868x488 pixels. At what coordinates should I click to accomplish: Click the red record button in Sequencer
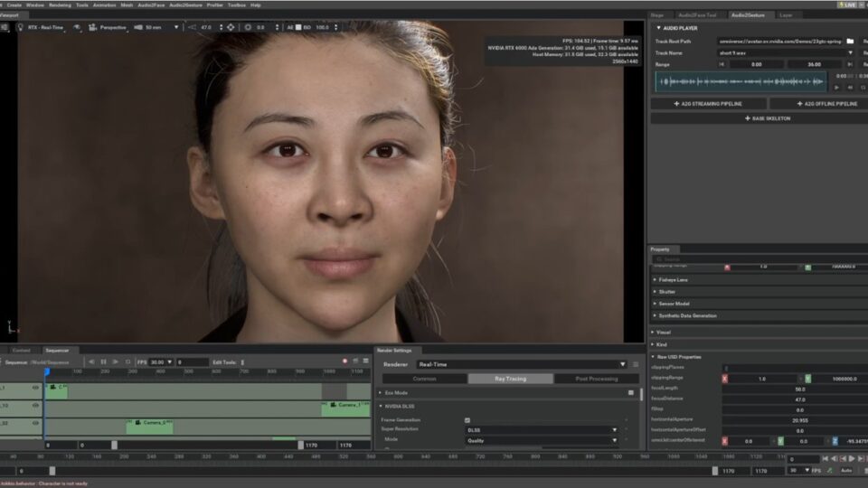coord(344,361)
